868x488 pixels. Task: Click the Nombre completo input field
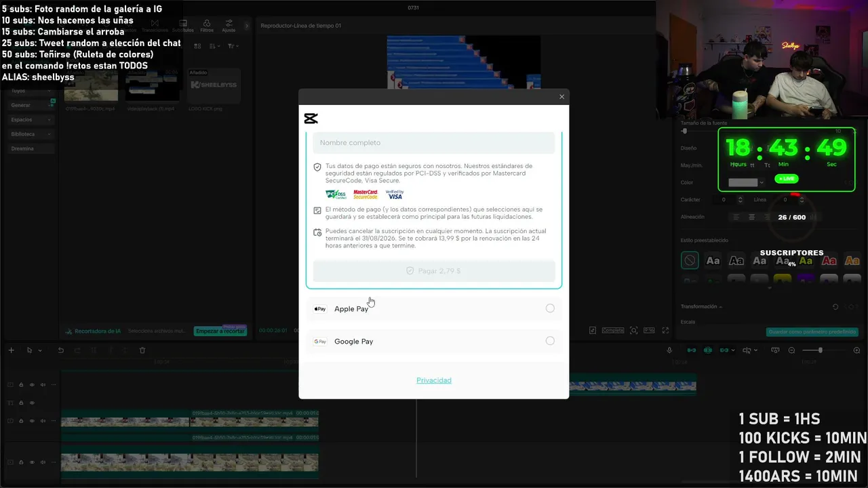pos(434,142)
